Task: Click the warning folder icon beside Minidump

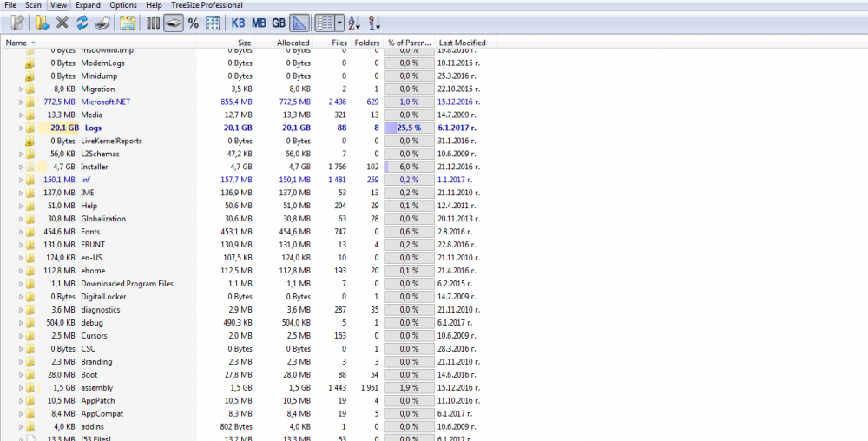Action: [x=30, y=76]
